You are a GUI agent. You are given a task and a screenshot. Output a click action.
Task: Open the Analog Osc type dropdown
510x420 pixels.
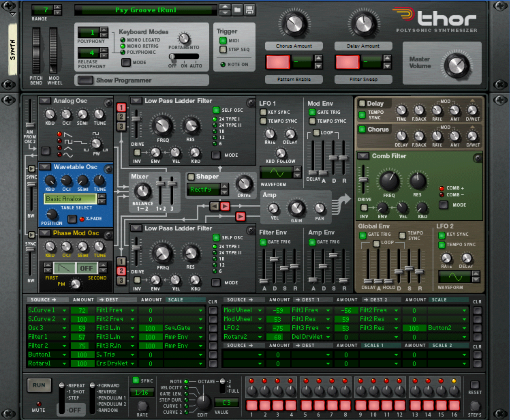pos(45,101)
